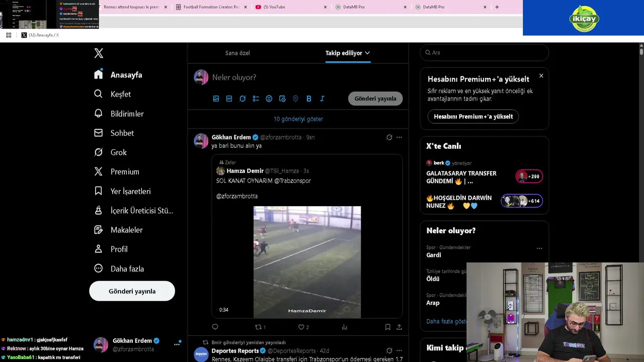Viewport: 644px width, 362px height.
Task: Open more options for Gardi trend
Action: (x=539, y=248)
